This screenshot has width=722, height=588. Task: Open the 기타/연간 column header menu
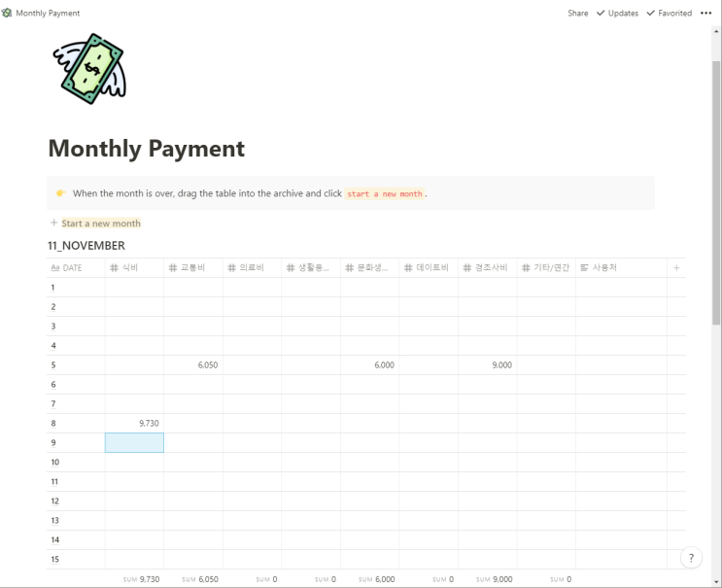[x=546, y=267]
